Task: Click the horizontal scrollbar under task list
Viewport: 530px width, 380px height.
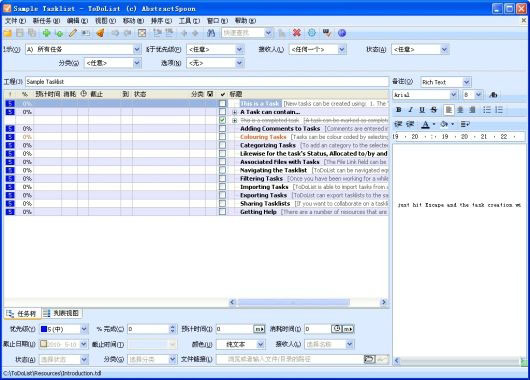Action: [x=308, y=302]
